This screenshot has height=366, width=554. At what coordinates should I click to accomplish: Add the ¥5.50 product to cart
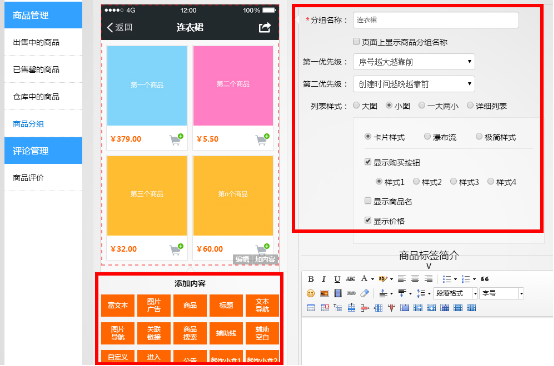(263, 139)
